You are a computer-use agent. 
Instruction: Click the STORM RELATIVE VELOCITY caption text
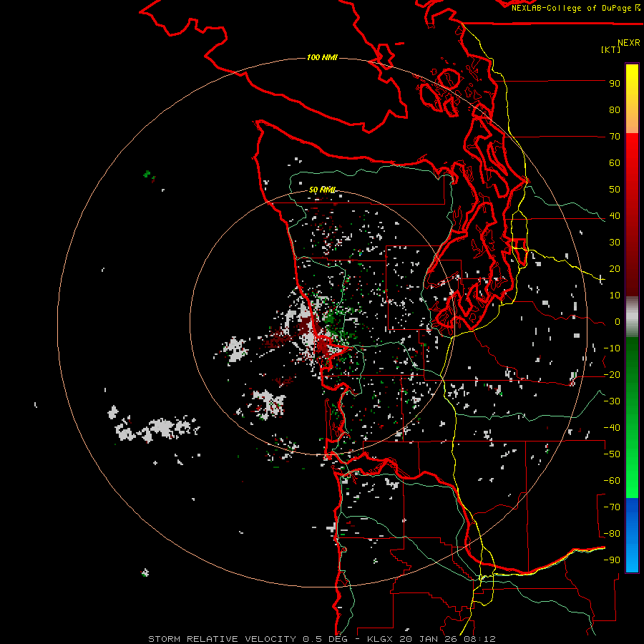click(224, 639)
